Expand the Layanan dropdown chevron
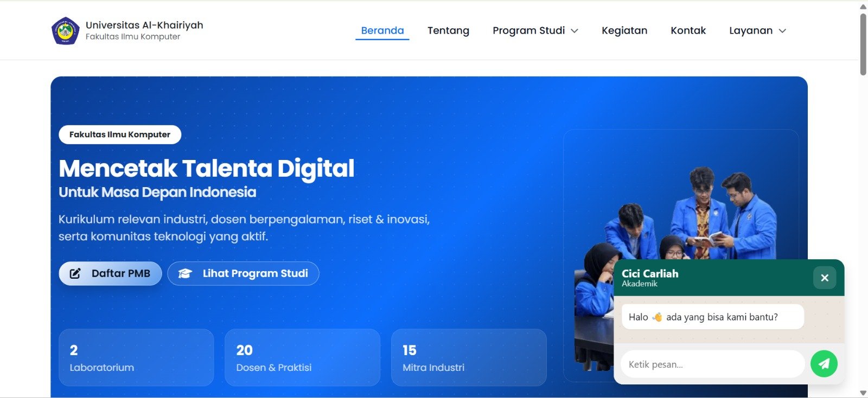 tap(782, 31)
